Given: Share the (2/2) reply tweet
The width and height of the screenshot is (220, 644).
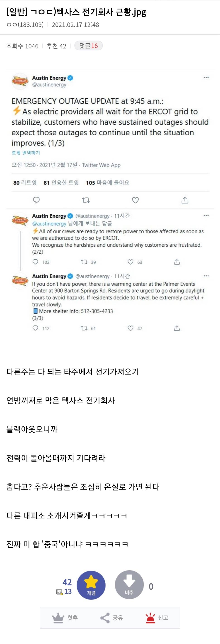Looking at the screenshot, I should tap(177, 262).
